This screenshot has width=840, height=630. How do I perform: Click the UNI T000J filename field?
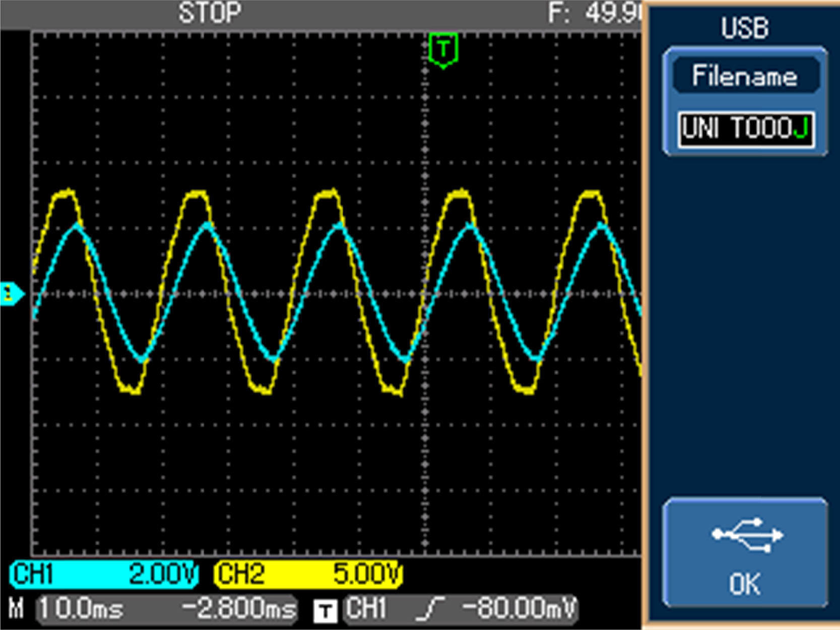pyautogui.click(x=745, y=129)
